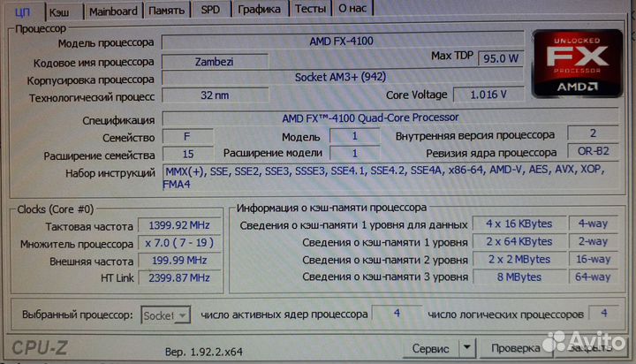Click the multiplier x 7.0 ( 7 - 19 ) value
The height and width of the screenshot is (364, 636).
(x=178, y=243)
